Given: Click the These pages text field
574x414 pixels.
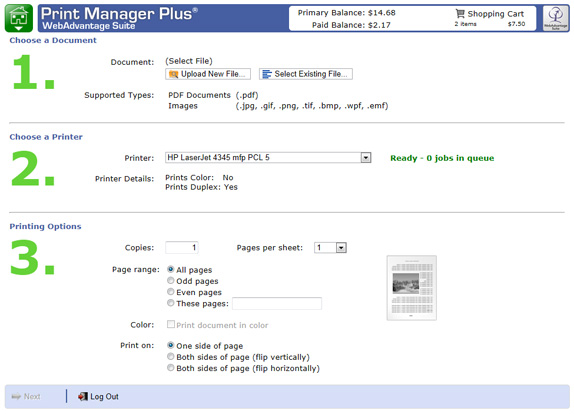Looking at the screenshot, I should click(277, 303).
